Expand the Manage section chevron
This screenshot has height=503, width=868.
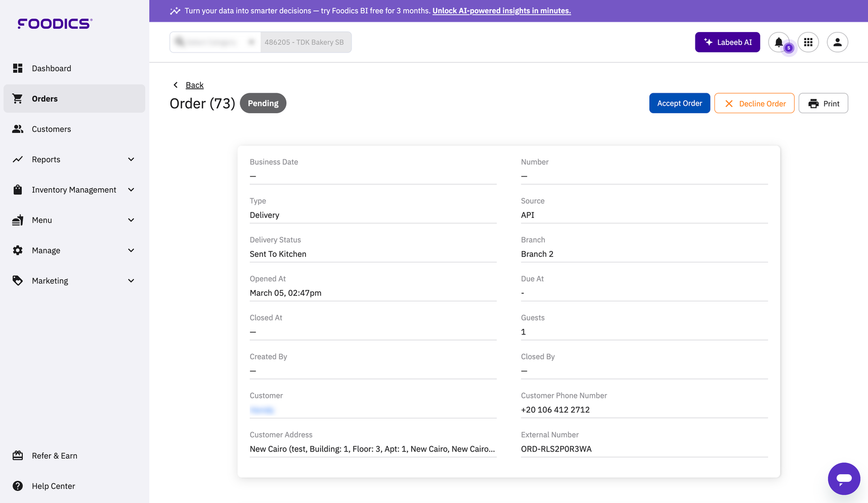pos(131,250)
